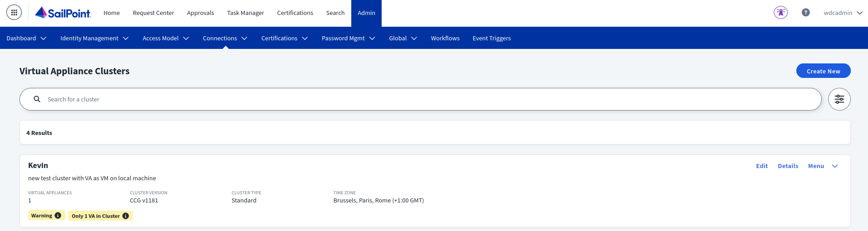
Task: Go to the Request Center tab
Action: 153,13
